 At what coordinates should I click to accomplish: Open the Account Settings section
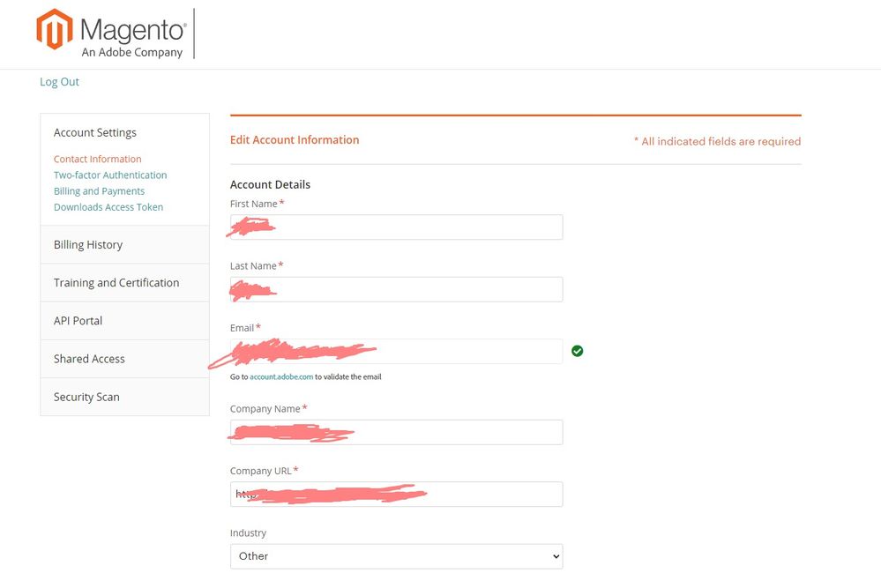[95, 132]
